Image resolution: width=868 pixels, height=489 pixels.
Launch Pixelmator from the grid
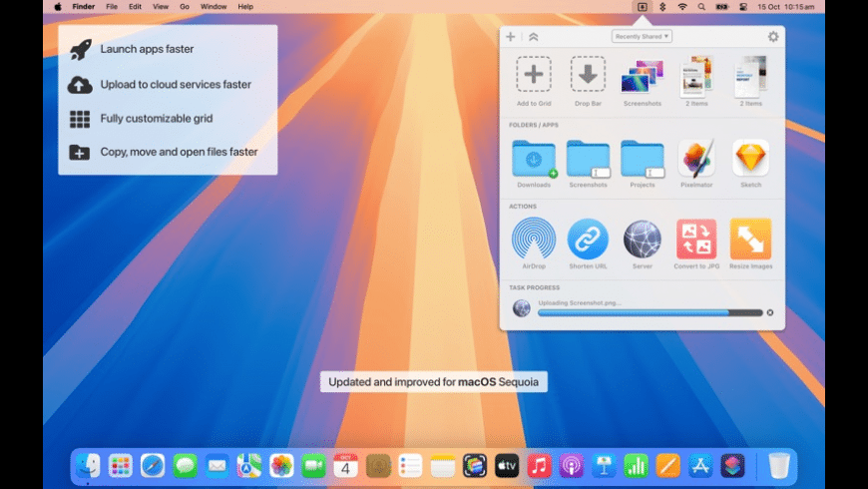(696, 159)
